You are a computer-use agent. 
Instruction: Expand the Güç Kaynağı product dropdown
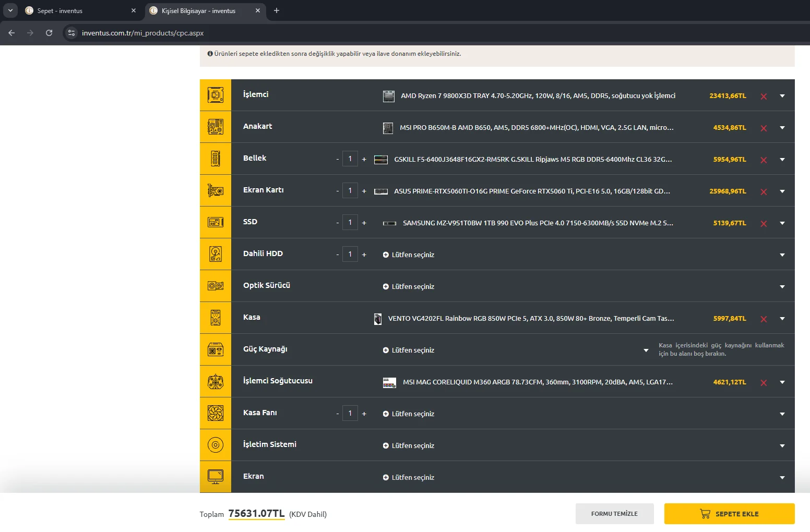(x=646, y=350)
